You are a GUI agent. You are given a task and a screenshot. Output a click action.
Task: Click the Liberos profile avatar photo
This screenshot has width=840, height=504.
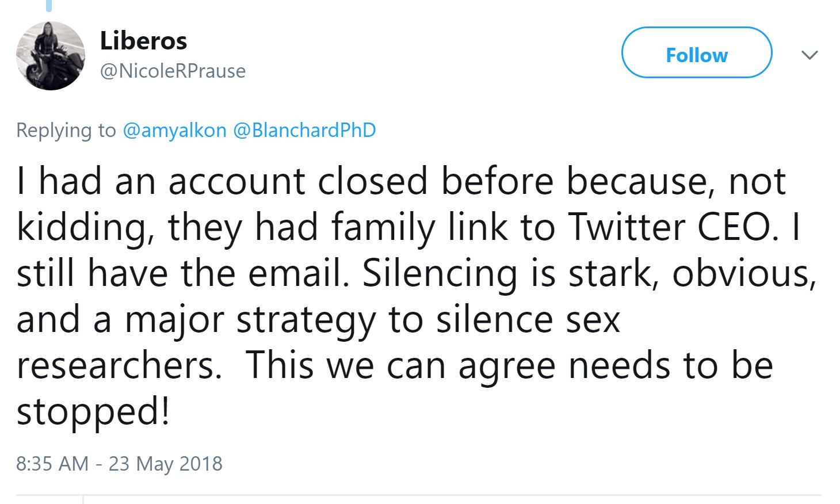(50, 55)
